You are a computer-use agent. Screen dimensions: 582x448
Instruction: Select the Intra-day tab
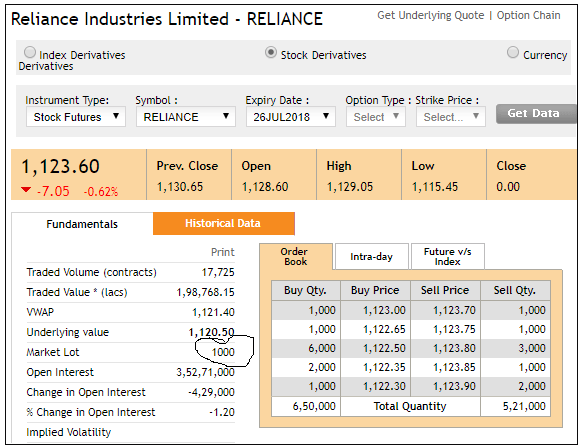(x=372, y=256)
